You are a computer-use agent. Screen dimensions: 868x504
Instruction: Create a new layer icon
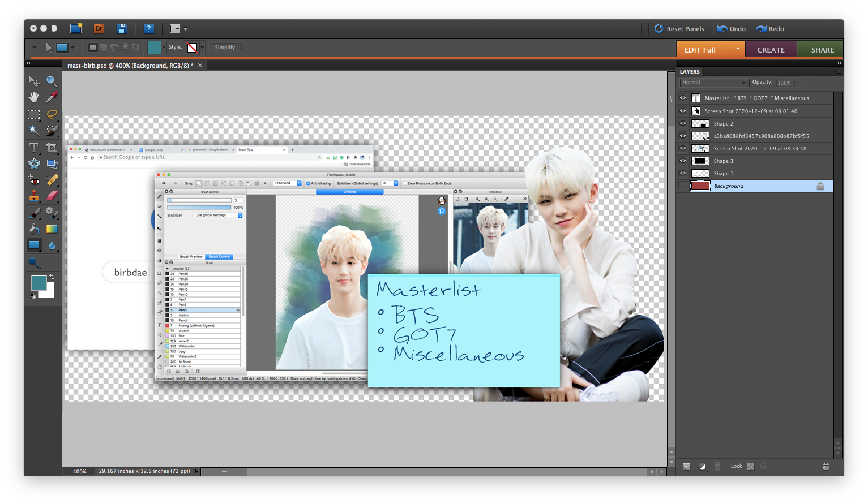(687, 467)
